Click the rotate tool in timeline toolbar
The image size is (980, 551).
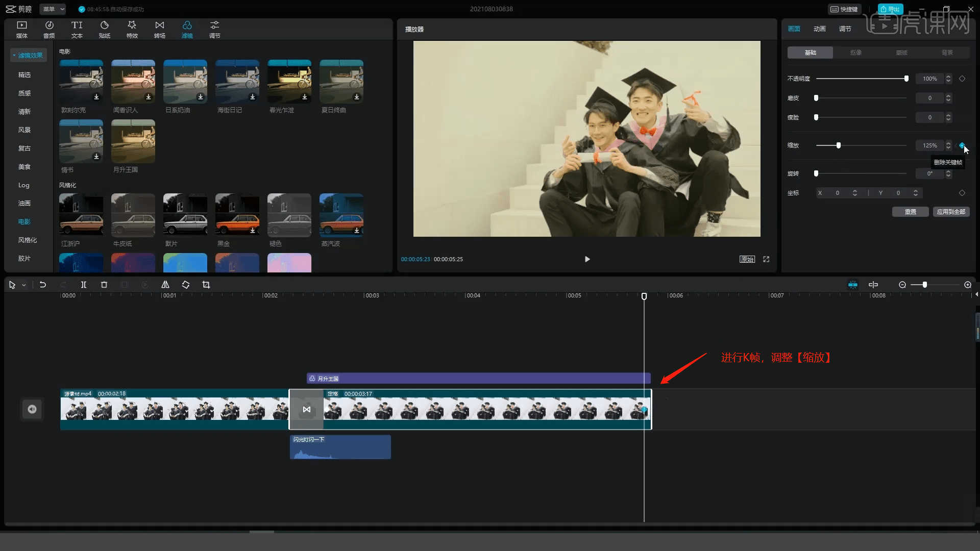pos(186,285)
